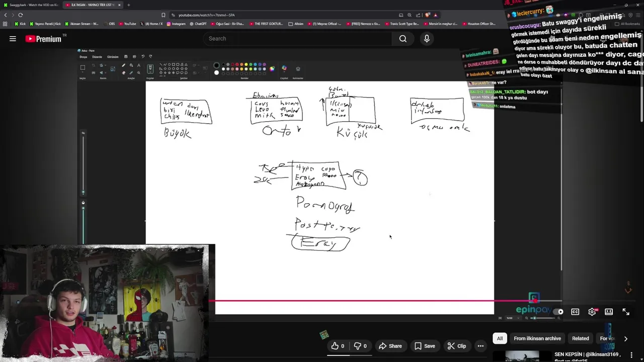The height and width of the screenshot is (362, 644).
Task: Open the Instagram bookmark
Action: (x=176, y=24)
